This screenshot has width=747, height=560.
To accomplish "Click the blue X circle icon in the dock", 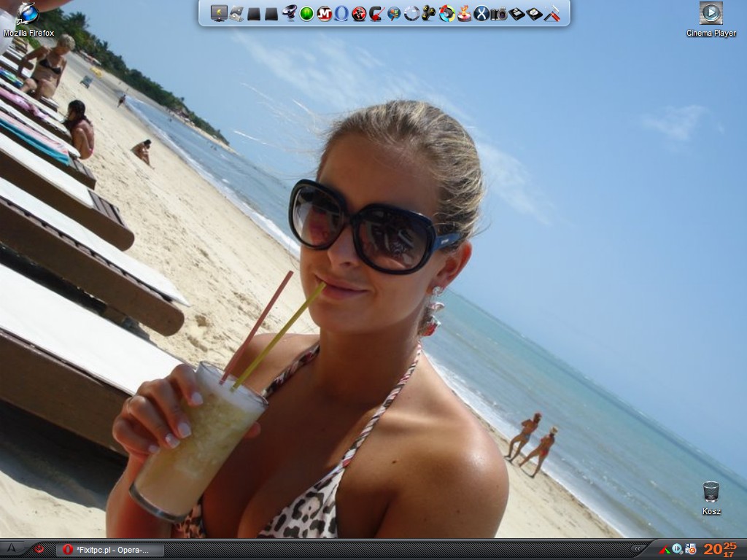I will click(481, 13).
